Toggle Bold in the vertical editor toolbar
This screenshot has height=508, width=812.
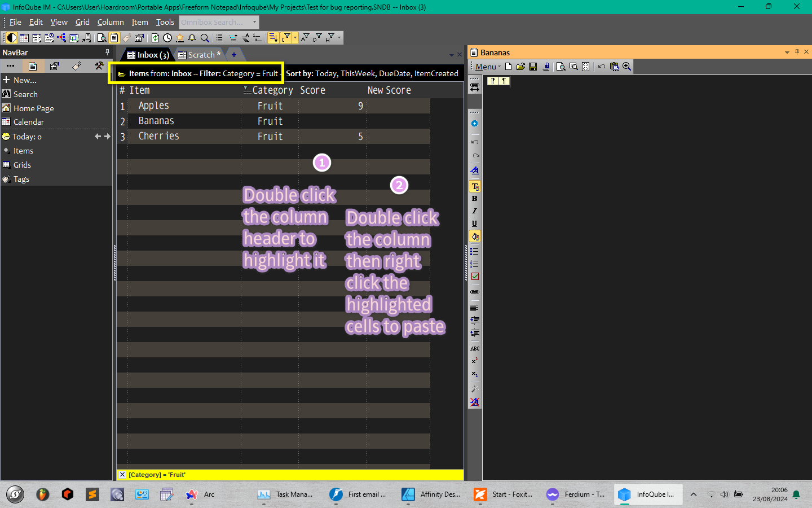[475, 199]
